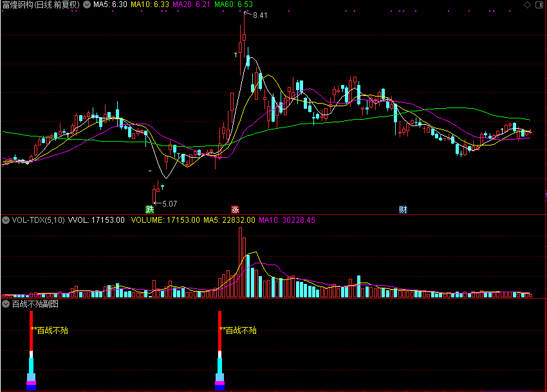Click the tallest red volume bar
Screen dimensions: 547x392
click(240, 262)
